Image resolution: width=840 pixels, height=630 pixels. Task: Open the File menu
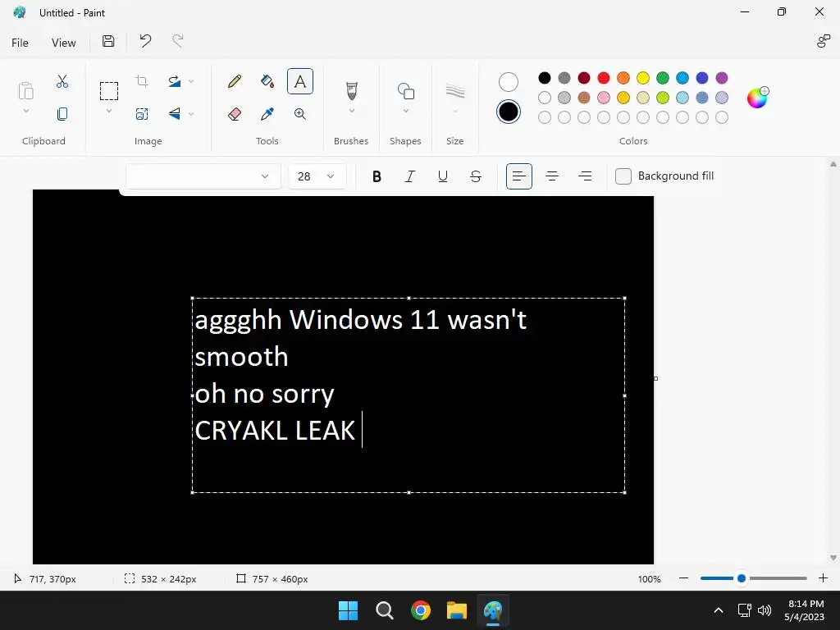[x=20, y=43]
